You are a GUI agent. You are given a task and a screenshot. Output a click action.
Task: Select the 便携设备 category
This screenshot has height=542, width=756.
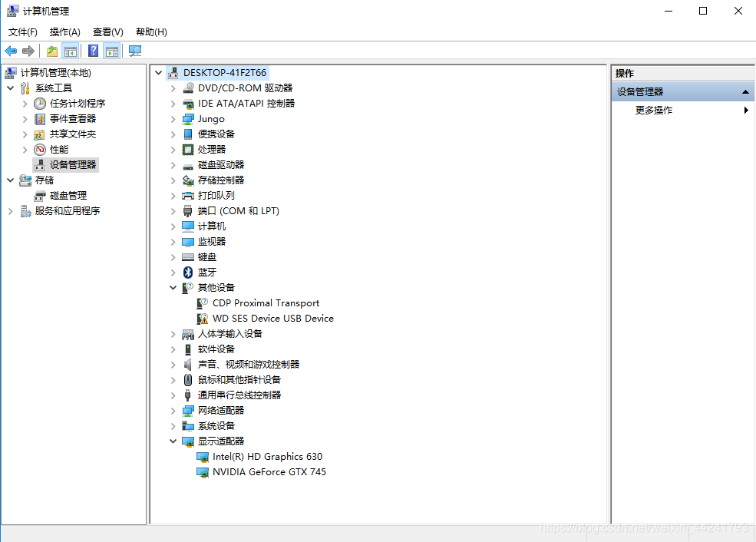pyautogui.click(x=216, y=134)
